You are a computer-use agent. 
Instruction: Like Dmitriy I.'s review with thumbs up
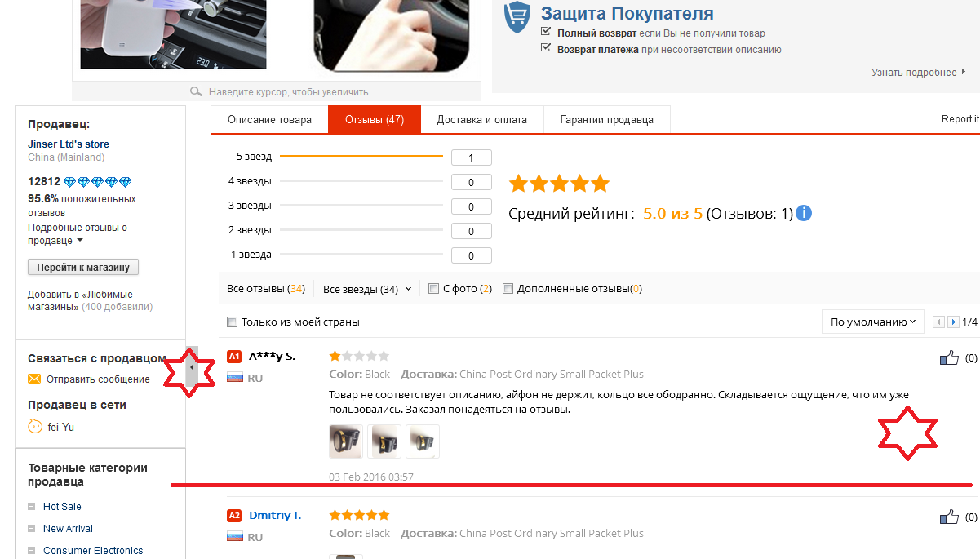click(x=949, y=517)
